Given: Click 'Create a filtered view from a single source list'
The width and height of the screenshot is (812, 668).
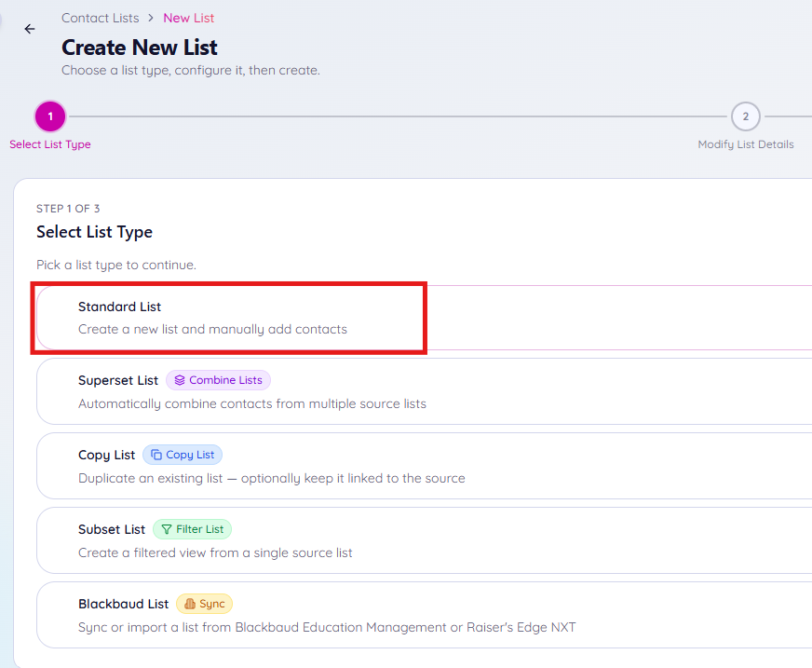Looking at the screenshot, I should [215, 553].
